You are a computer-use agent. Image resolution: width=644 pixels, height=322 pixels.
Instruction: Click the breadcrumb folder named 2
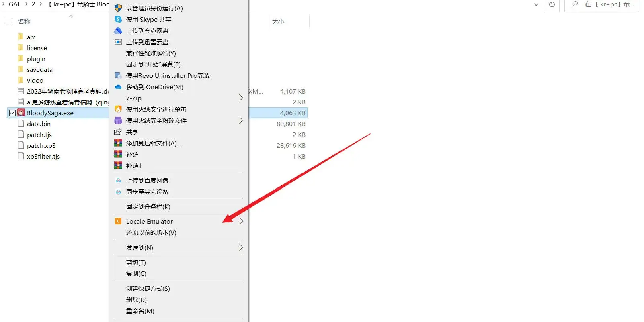pyautogui.click(x=33, y=4)
